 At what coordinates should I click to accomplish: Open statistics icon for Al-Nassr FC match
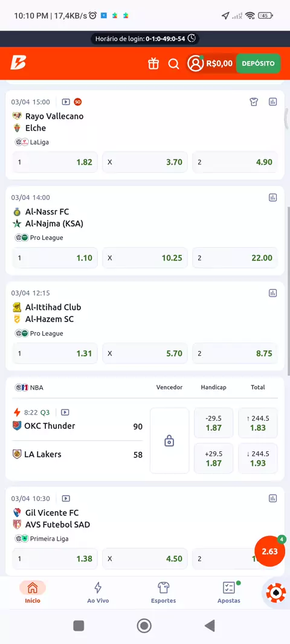pos(272,198)
